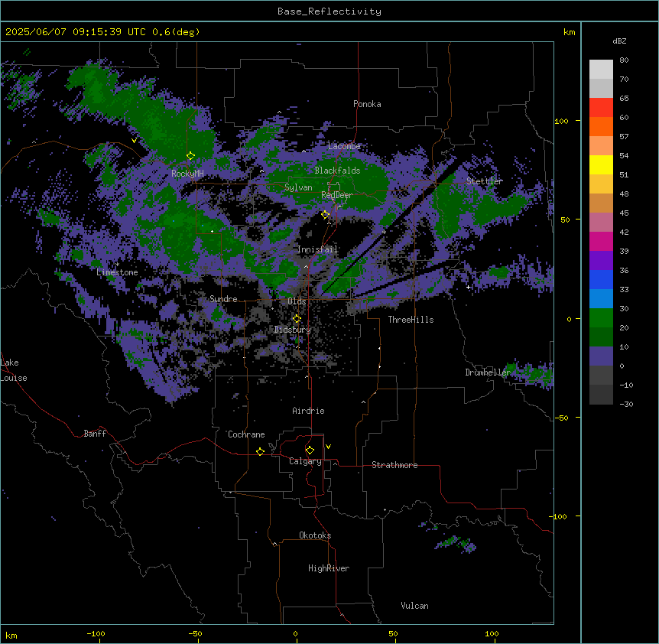Choose the bright green 20–30 dBZ swatch

(601, 318)
